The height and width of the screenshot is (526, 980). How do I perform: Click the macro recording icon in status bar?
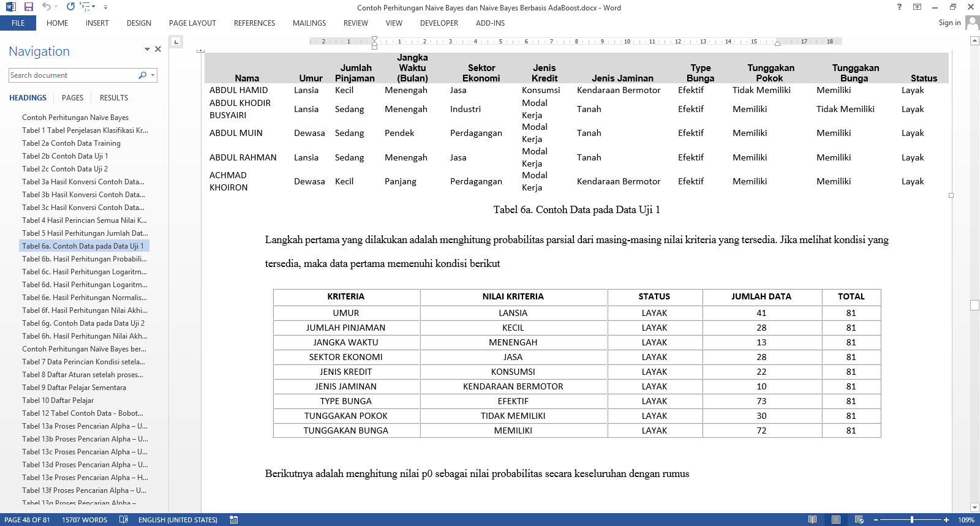[x=233, y=519]
